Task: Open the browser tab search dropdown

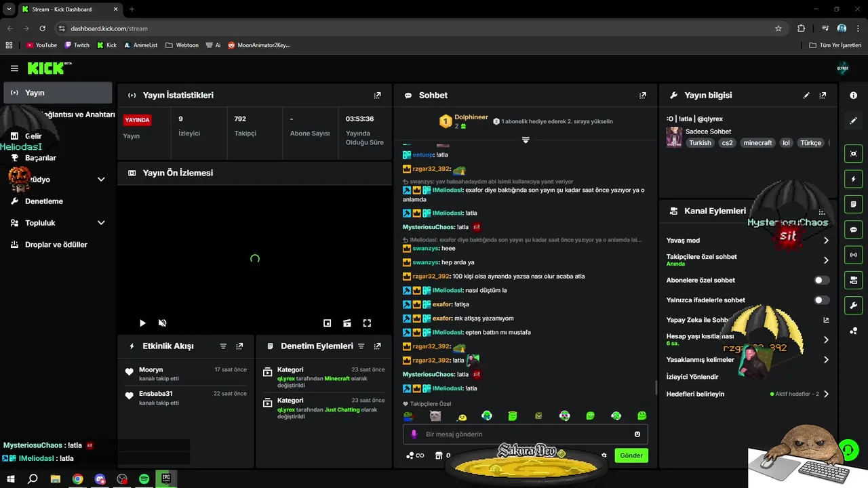Action: pos(9,9)
